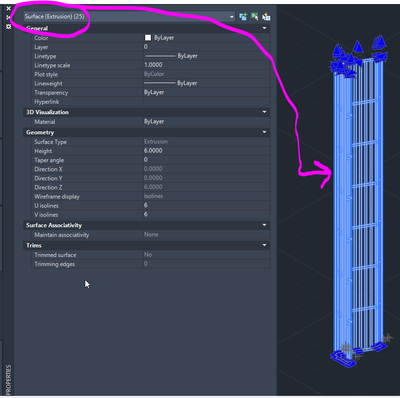Screen dimensions: 400x398
Task: Click the Geometry section header text
Action: pyautogui.click(x=40, y=132)
